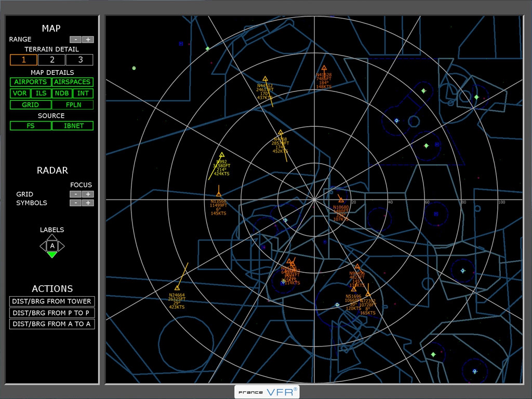The width and height of the screenshot is (532, 399).
Task: Select aircraft N41628 triangle symbol
Action: (x=324, y=68)
